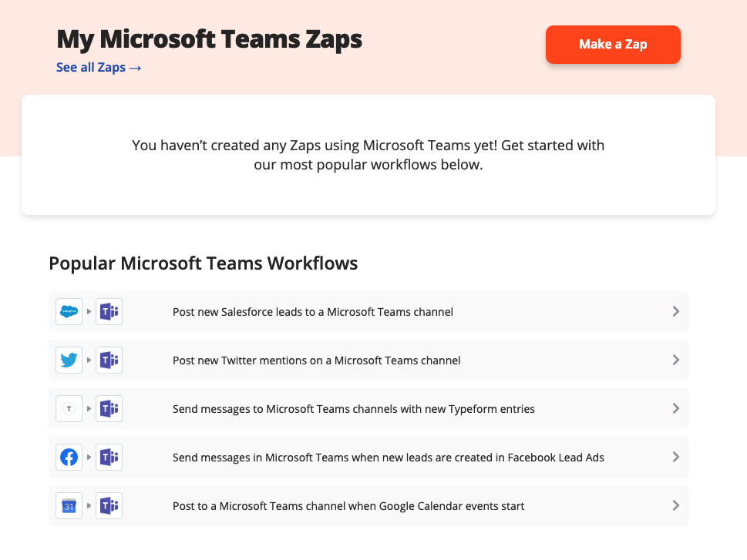
Task: Click the Teams icon in the Typeform row
Action: 109,408
